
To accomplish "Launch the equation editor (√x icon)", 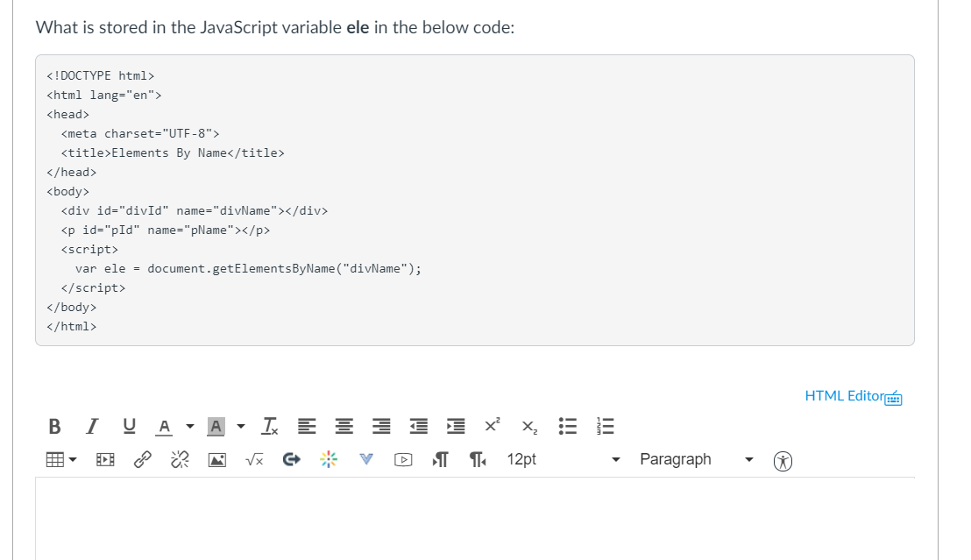I will pyautogui.click(x=252, y=459).
